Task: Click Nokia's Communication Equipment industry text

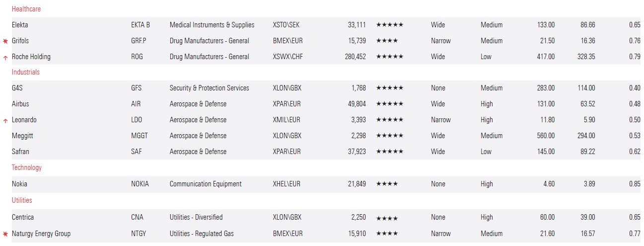Action: pyautogui.click(x=206, y=184)
